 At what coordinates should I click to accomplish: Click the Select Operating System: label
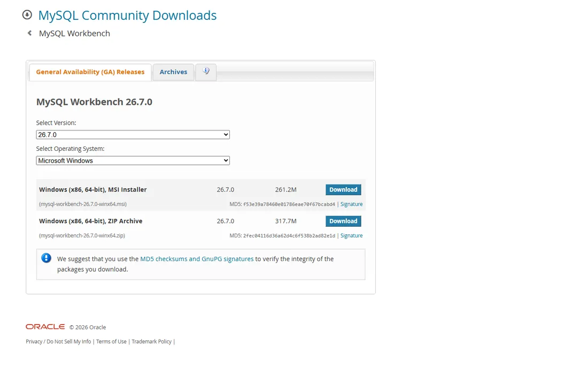70,149
